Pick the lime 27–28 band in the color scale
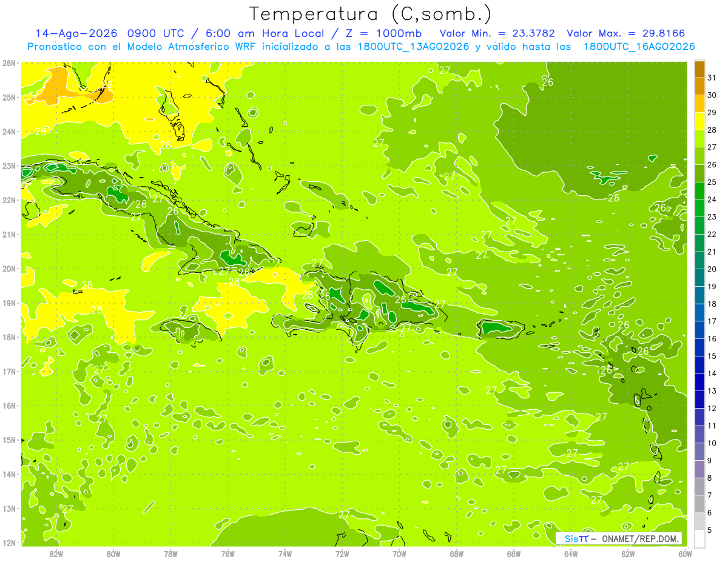 click(x=699, y=139)
